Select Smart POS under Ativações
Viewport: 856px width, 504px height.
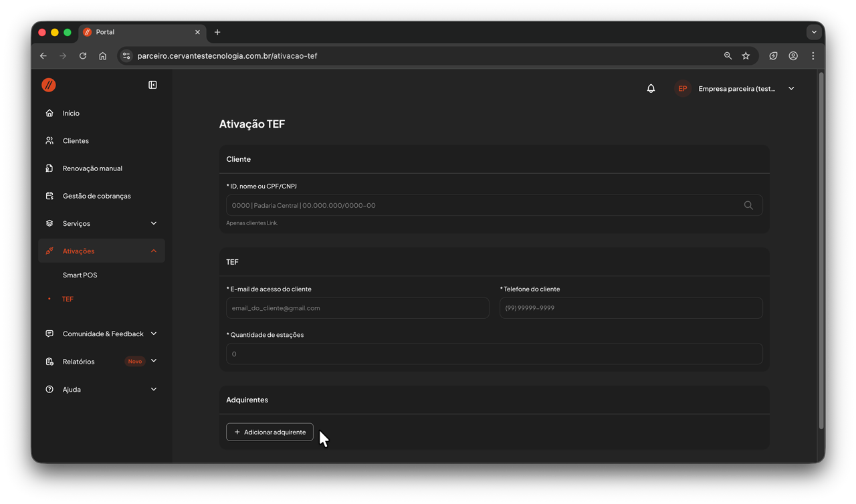coord(80,275)
